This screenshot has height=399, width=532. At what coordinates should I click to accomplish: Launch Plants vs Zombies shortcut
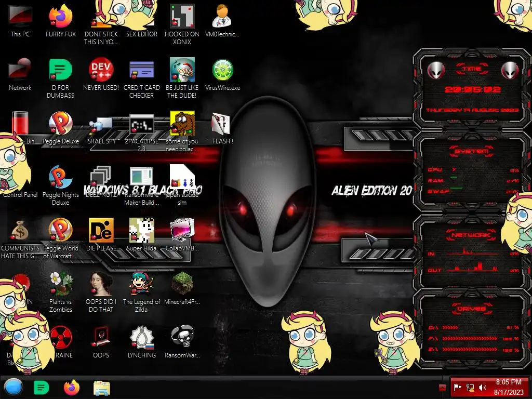point(60,292)
